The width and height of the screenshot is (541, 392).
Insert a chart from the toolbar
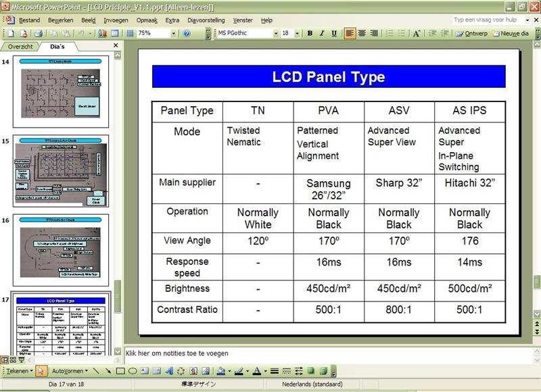tap(103, 33)
